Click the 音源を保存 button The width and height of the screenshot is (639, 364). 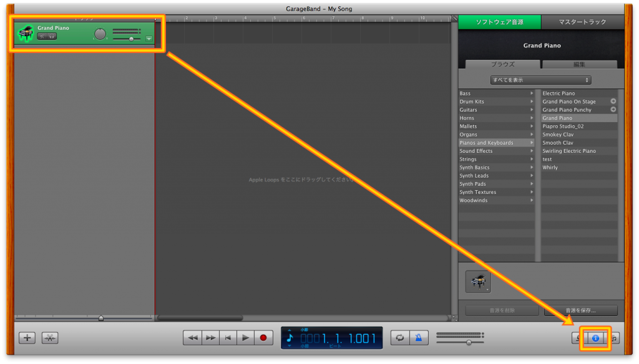click(581, 310)
